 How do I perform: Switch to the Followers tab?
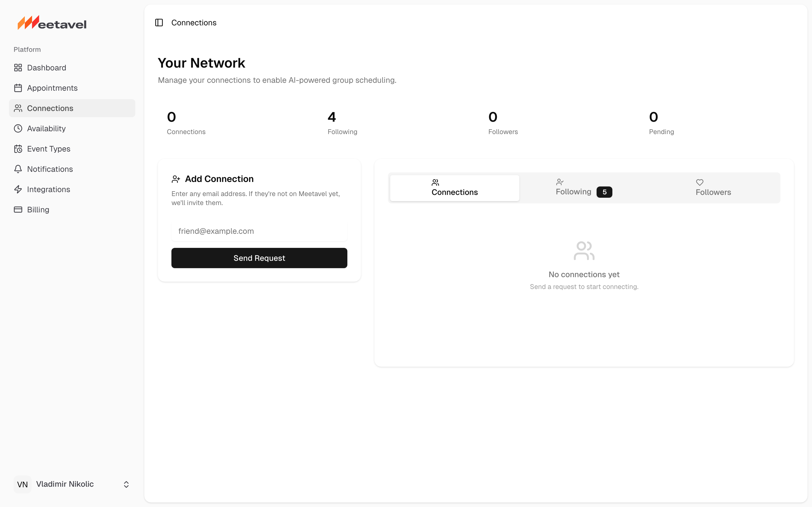click(713, 188)
